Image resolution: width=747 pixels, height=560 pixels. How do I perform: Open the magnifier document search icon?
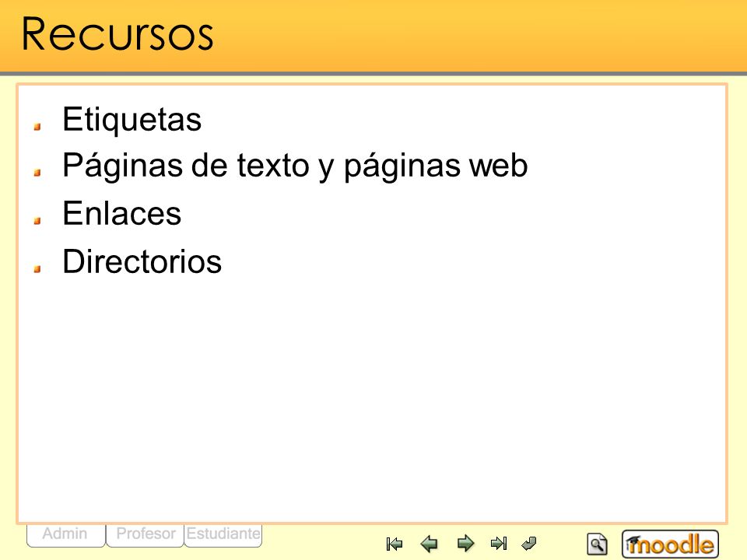click(x=597, y=544)
